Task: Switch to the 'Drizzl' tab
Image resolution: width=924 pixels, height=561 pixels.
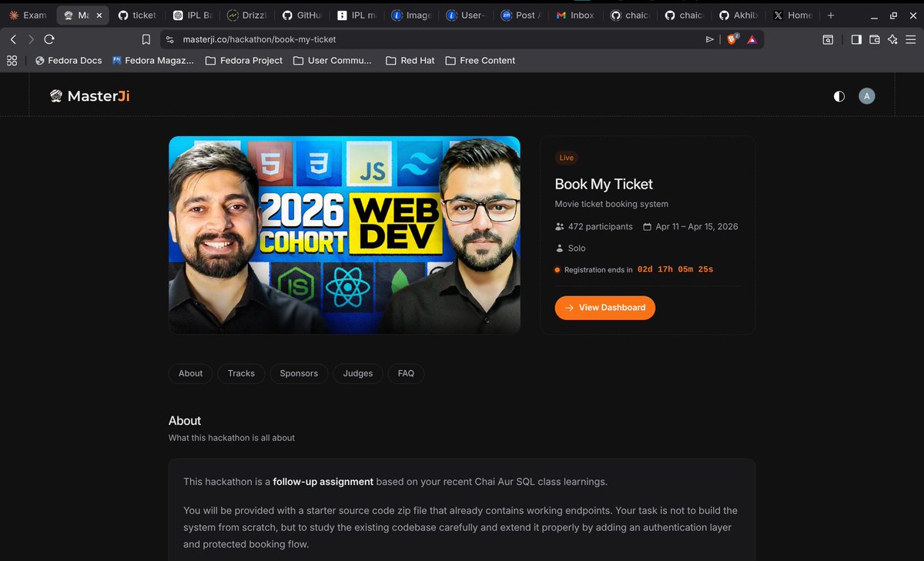Action: pos(246,15)
